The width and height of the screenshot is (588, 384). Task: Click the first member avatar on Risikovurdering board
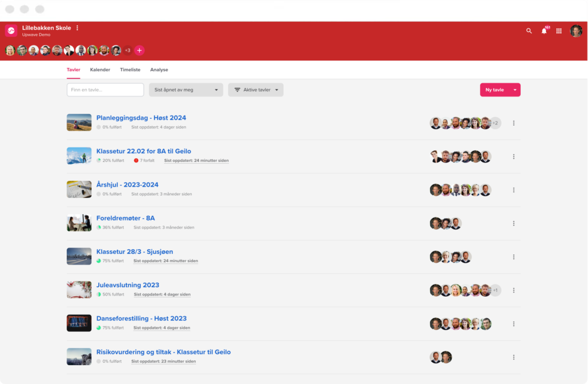(x=435, y=358)
